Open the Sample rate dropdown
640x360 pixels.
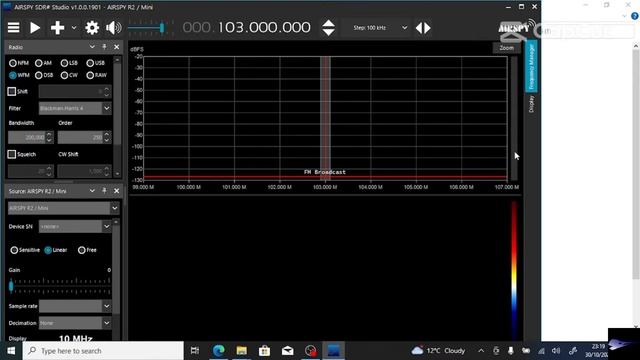point(75,306)
